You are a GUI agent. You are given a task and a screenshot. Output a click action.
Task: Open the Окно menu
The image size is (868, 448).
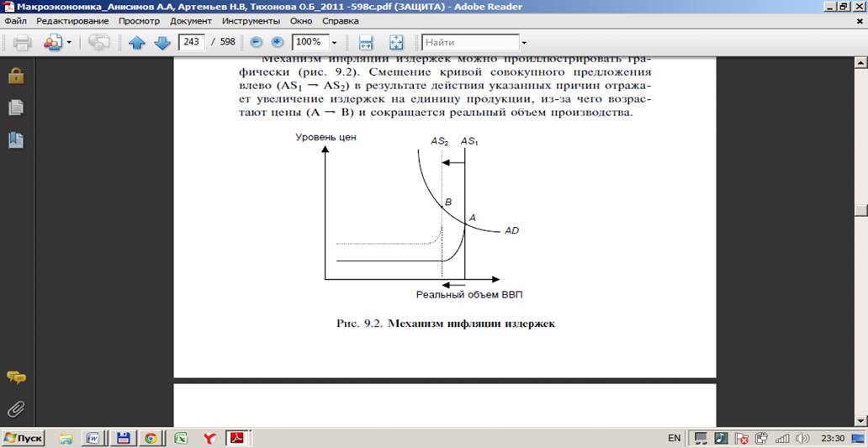(x=303, y=21)
